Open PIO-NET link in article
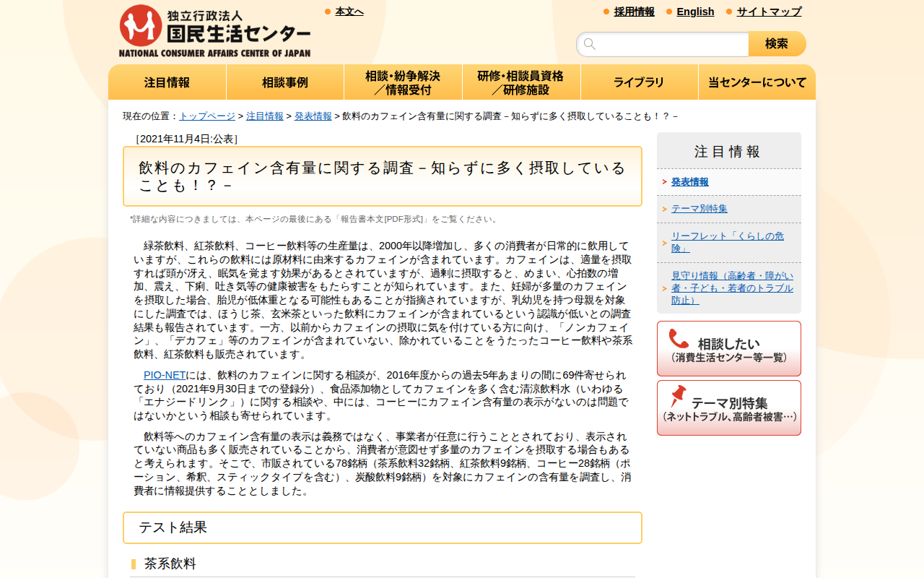 coord(165,375)
